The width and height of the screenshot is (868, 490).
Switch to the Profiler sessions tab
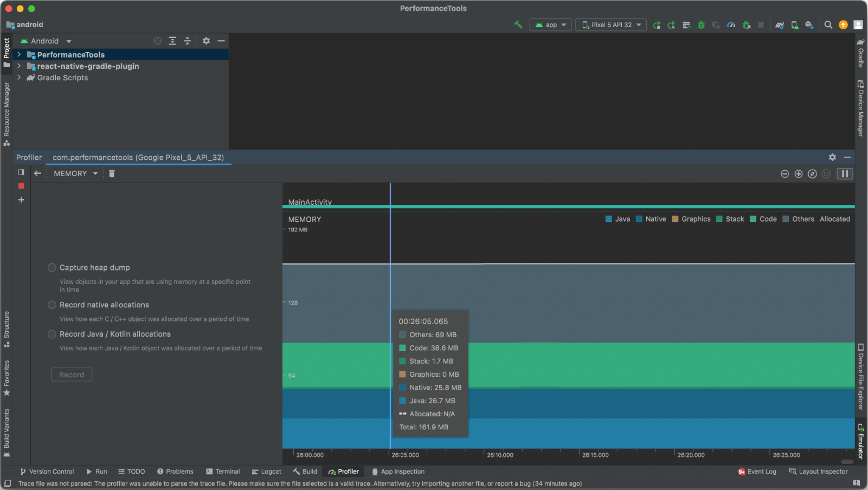click(29, 157)
